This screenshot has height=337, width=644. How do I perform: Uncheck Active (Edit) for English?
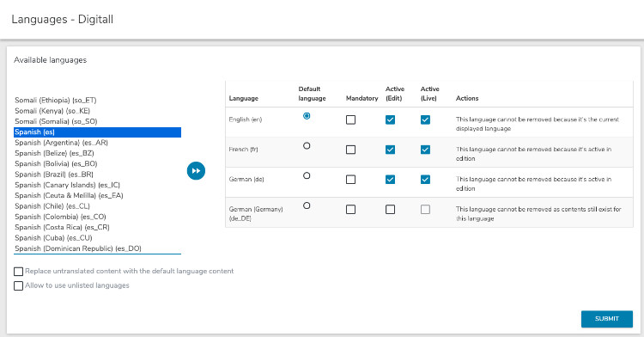[390, 120]
